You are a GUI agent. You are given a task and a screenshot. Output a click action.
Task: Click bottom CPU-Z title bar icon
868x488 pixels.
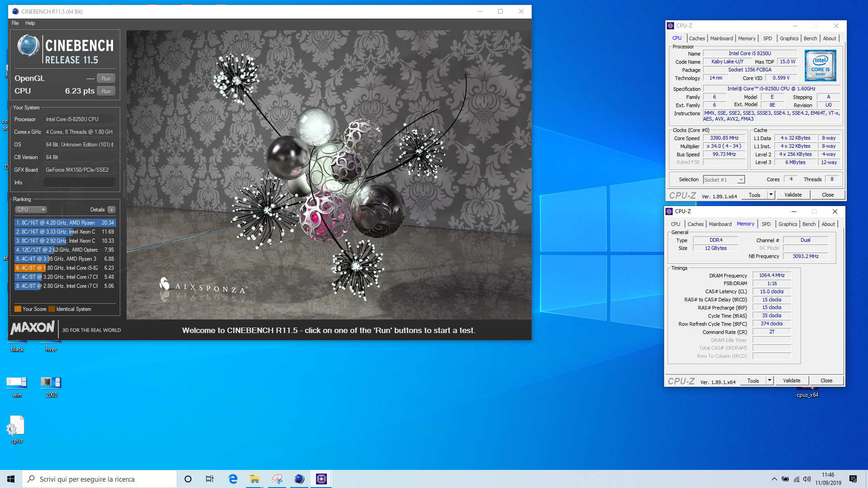669,211
